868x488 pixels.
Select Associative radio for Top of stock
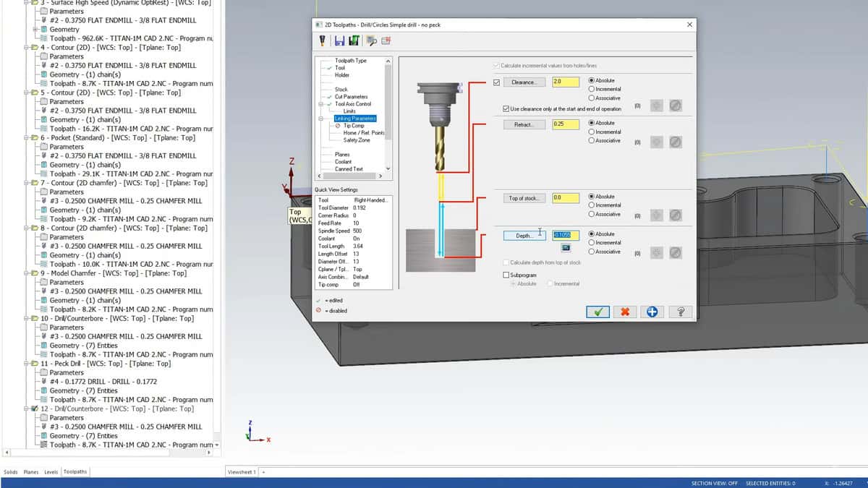pyautogui.click(x=592, y=214)
